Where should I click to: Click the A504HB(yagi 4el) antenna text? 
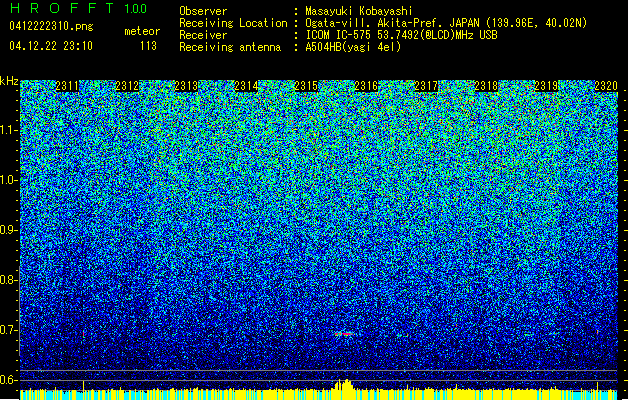pos(353,47)
